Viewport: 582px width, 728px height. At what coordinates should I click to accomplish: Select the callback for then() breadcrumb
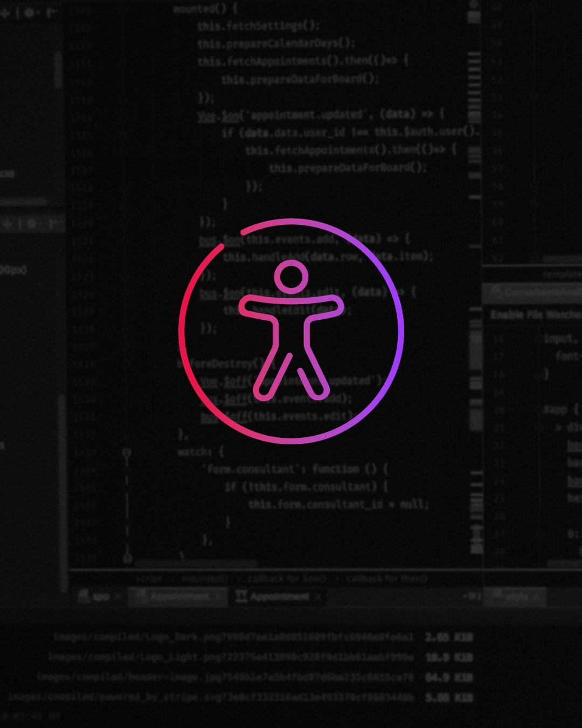coord(386,579)
